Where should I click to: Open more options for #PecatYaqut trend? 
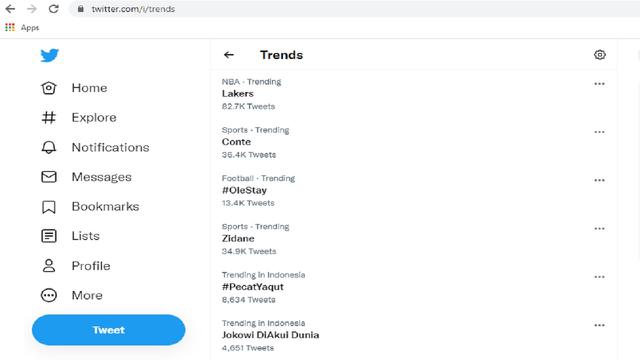point(599,277)
